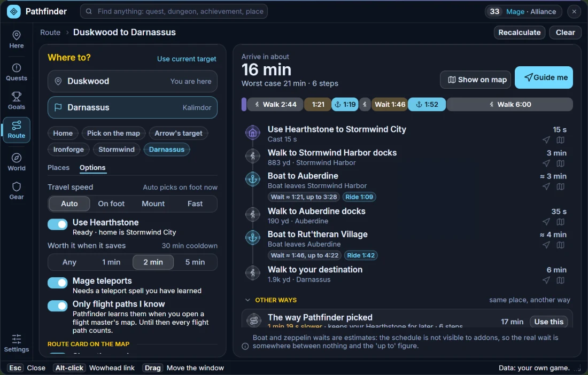Click the Guide me button
Viewport: 588px width, 375px height.
coord(544,77)
